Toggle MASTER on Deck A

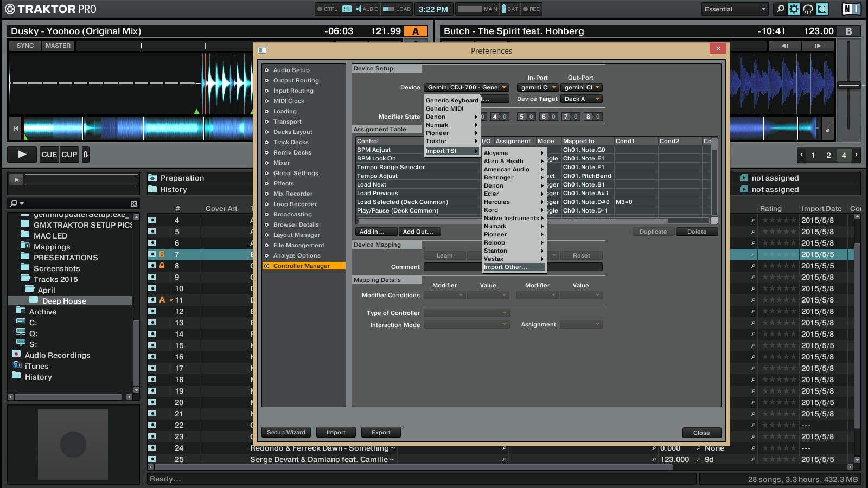[x=58, y=46]
